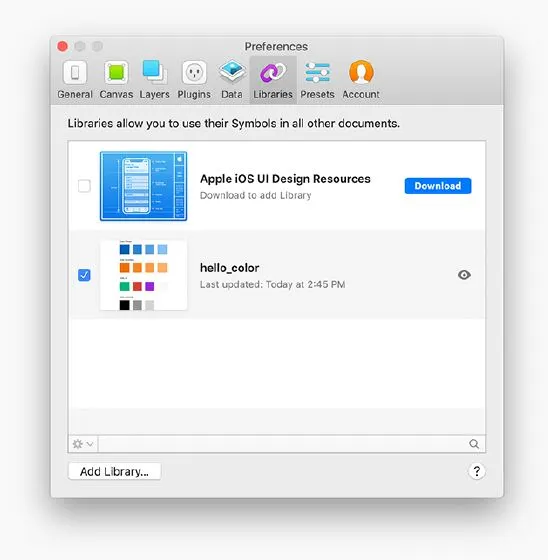
Task: Open the Canvas preferences pane
Action: 116,80
